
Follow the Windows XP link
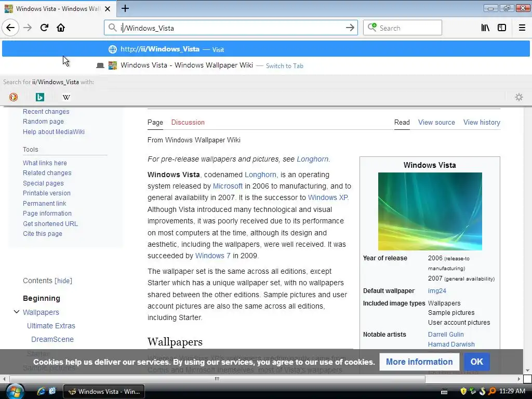[328, 197]
